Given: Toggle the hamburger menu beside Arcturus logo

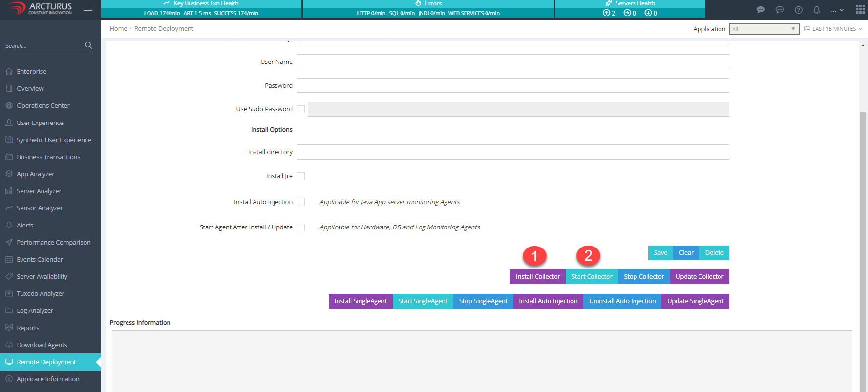Looking at the screenshot, I should pos(88,8).
